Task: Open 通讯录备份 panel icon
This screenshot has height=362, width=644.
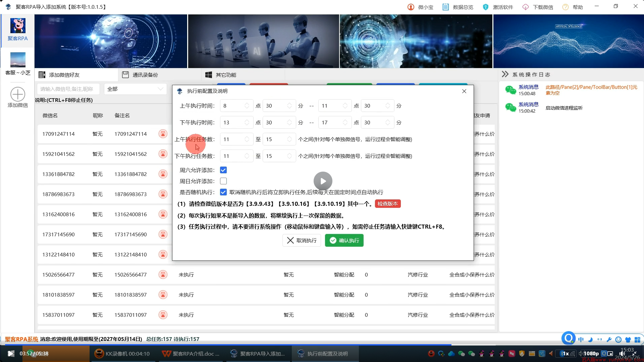Action: tap(126, 75)
